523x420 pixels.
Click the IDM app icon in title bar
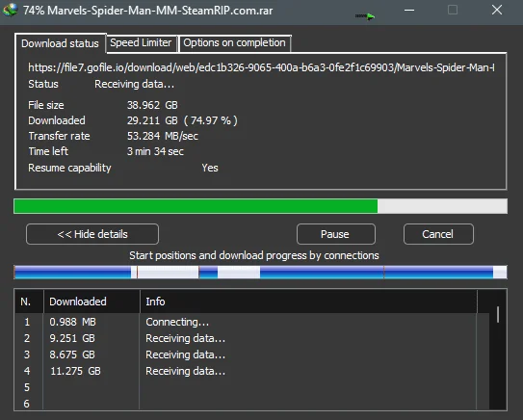(x=11, y=10)
